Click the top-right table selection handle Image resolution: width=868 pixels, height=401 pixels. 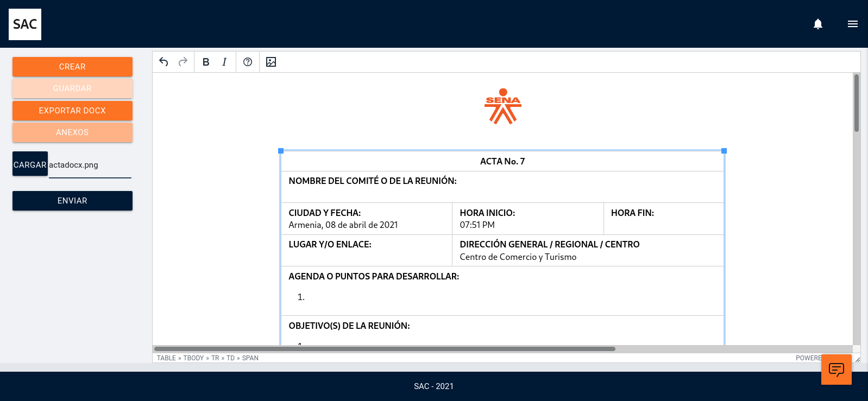pyautogui.click(x=724, y=151)
